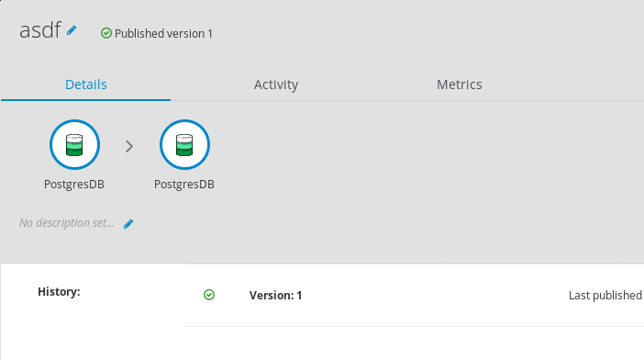Image resolution: width=644 pixels, height=360 pixels.
Task: Select the Version: 1 history entry text
Action: [275, 295]
